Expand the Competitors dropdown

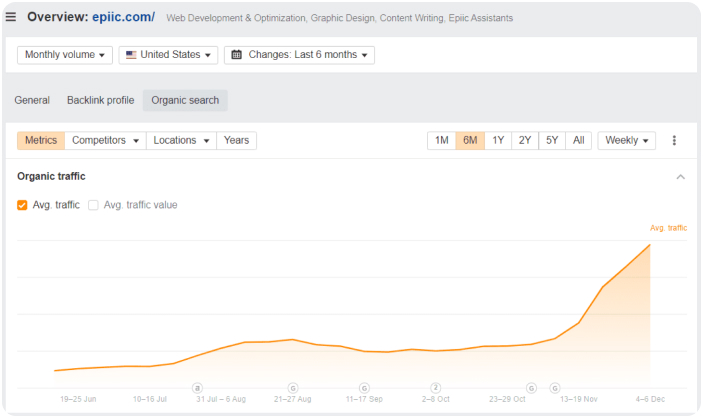105,141
